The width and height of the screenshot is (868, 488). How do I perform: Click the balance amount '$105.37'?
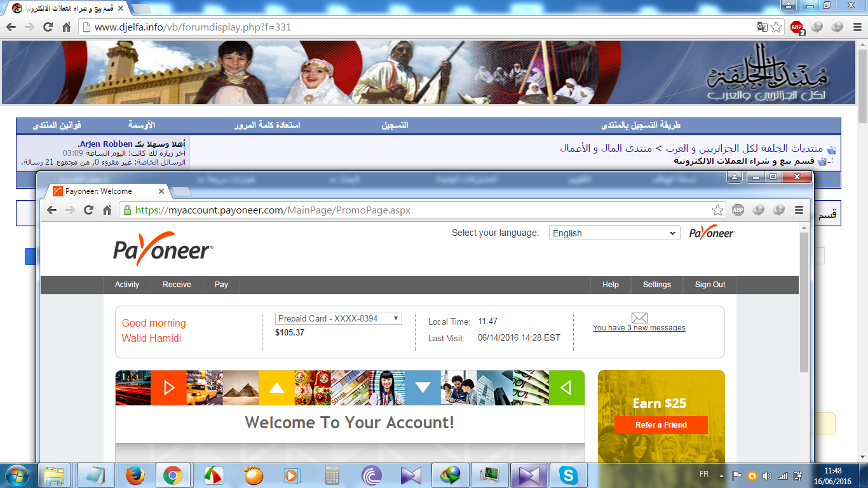pos(290,332)
